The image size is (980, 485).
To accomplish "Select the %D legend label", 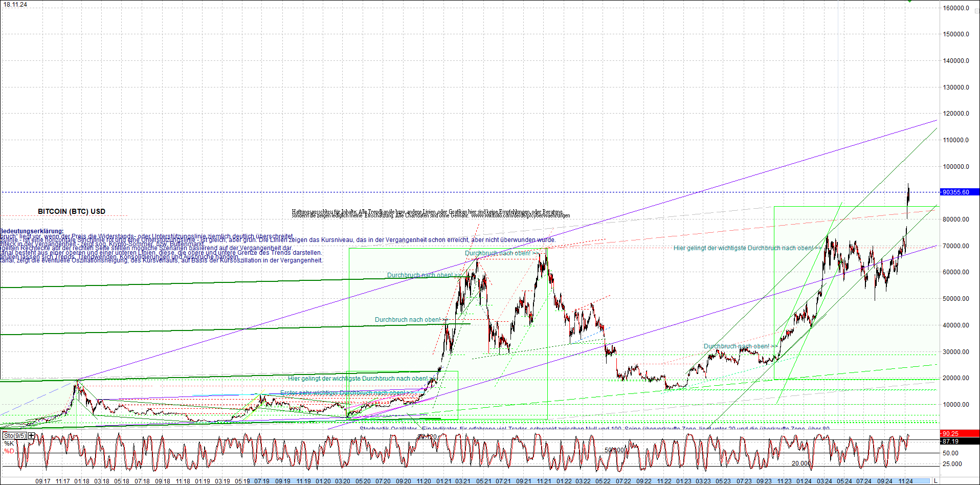I will coord(9,451).
